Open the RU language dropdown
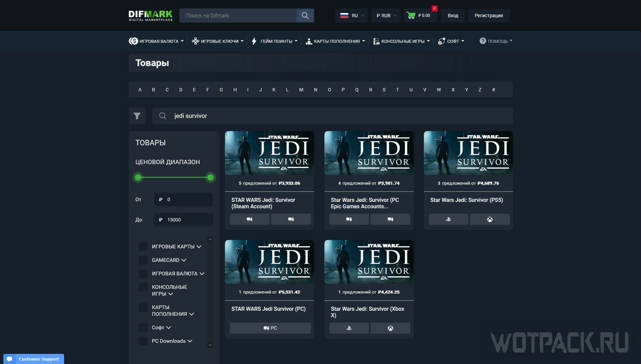Image resolution: width=641 pixels, height=364 pixels. click(x=351, y=16)
